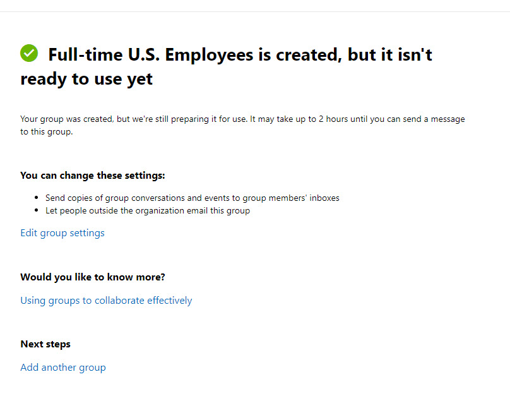Click the "ready to use yet" heading line
This screenshot has width=510, height=420.
[86, 80]
